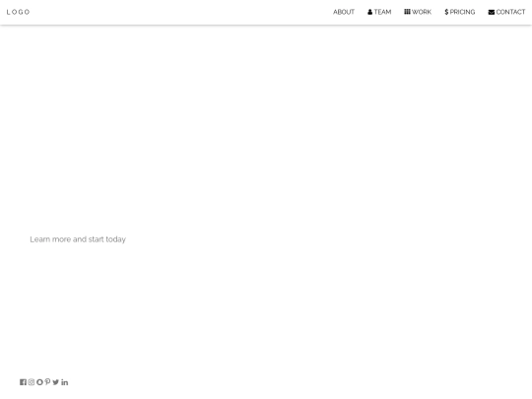
Task: Open the Twitter bird icon
Action: click(56, 382)
